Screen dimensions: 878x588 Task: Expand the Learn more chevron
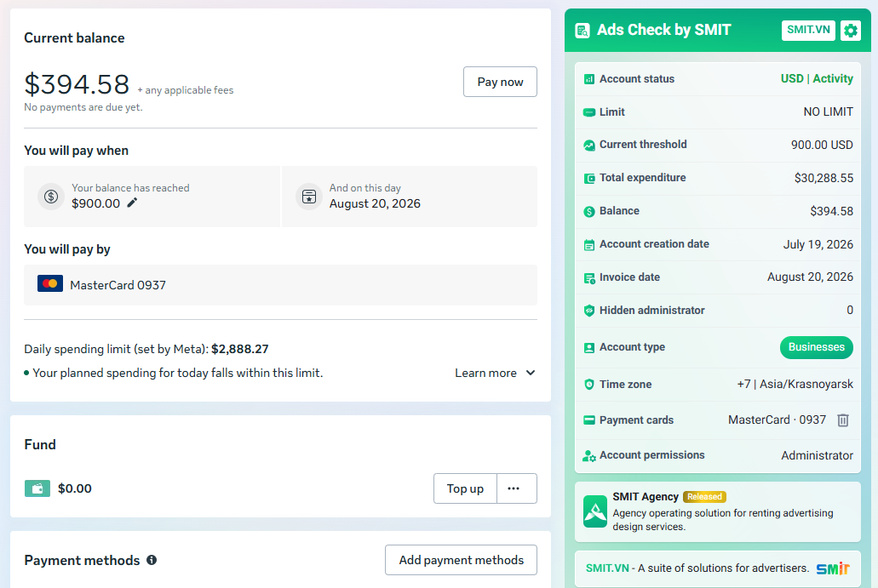point(531,373)
